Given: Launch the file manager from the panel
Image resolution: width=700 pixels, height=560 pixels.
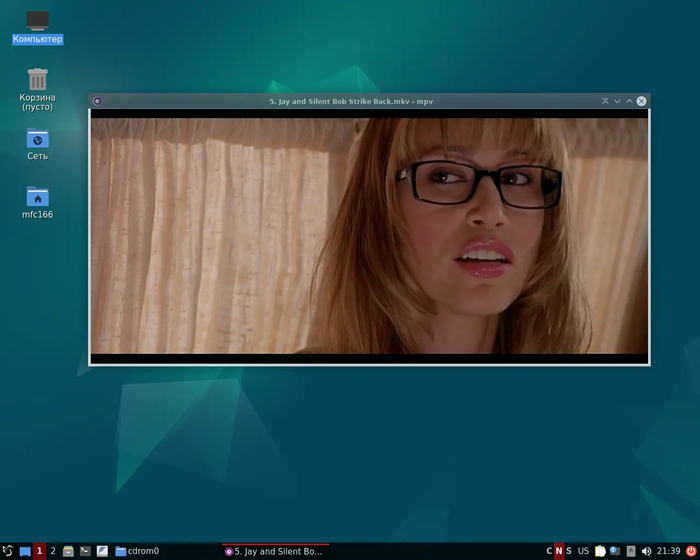Looking at the screenshot, I should (68, 551).
